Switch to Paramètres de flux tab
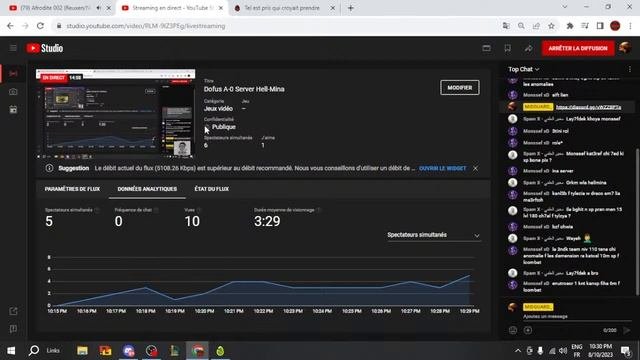Image resolution: width=640 pixels, height=360 pixels. pyautogui.click(x=72, y=189)
